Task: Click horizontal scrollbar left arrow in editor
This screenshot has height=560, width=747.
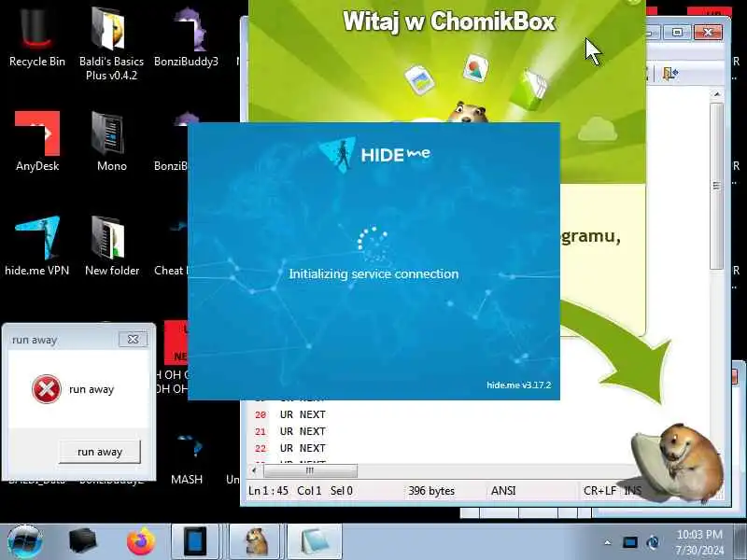Action: tap(254, 470)
